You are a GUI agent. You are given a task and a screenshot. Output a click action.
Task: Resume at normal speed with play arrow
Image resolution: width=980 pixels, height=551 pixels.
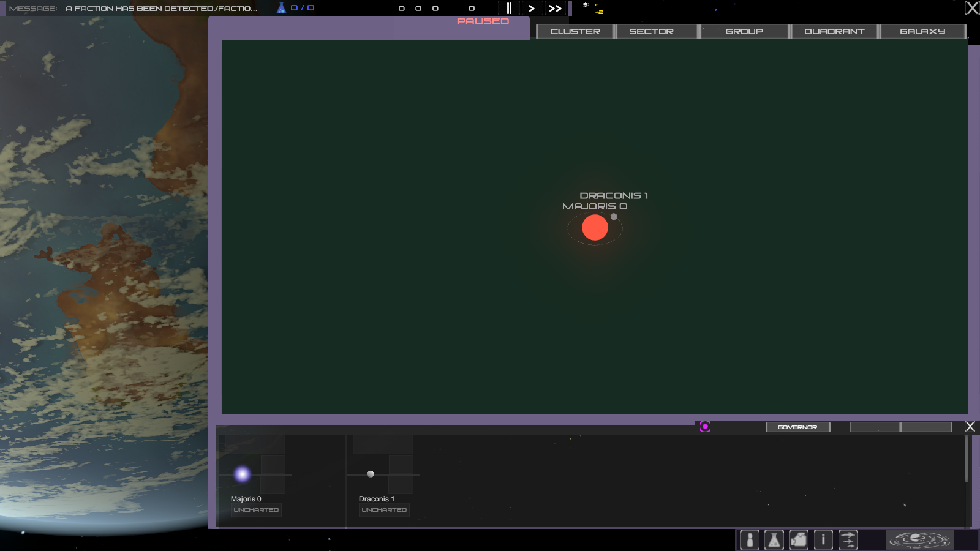(x=532, y=8)
